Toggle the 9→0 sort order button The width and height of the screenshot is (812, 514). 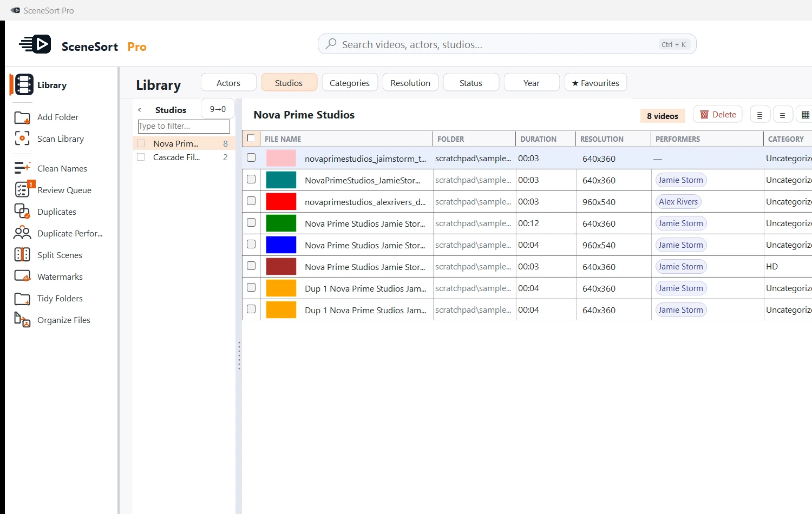218,109
